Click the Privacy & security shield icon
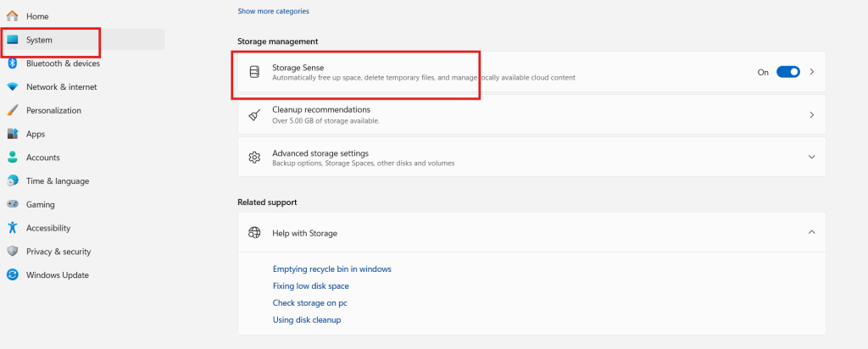This screenshot has height=349, width=868. [x=12, y=251]
